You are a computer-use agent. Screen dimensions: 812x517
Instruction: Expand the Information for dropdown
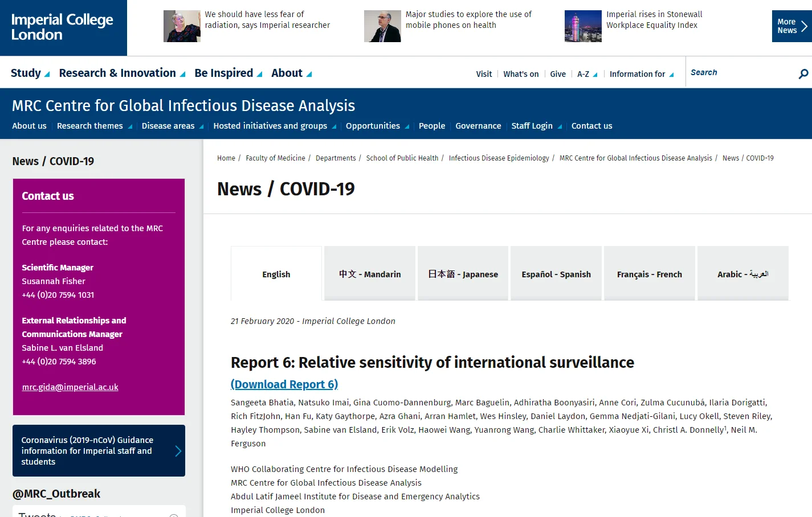[x=642, y=74]
